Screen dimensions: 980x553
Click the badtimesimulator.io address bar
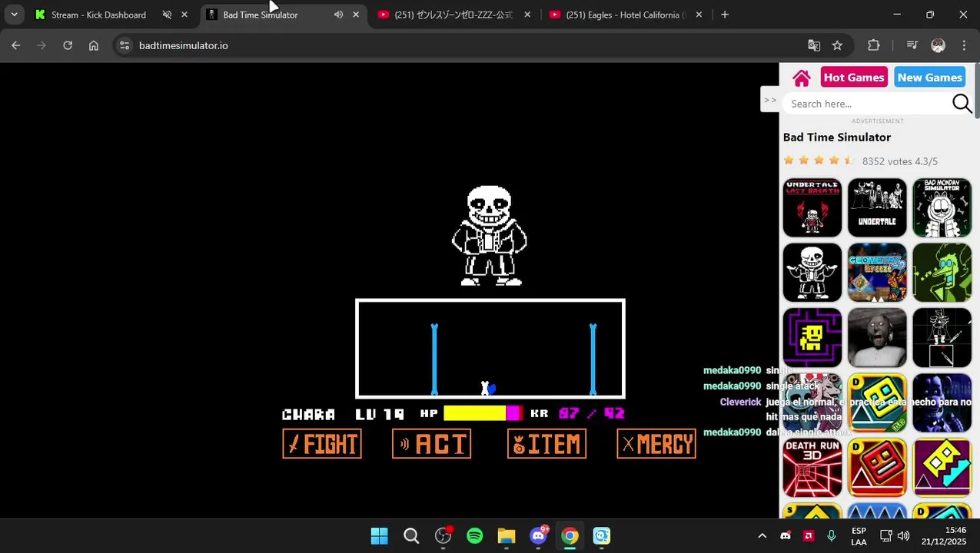click(461, 45)
